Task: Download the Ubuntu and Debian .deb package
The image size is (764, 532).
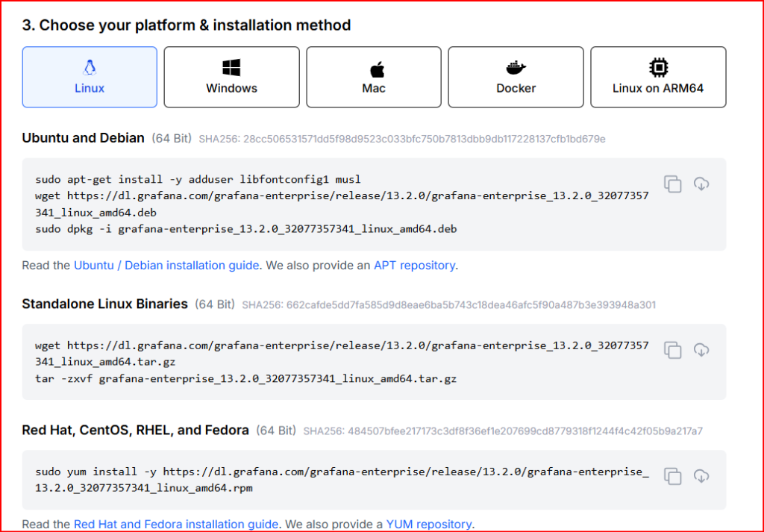Action: (701, 184)
